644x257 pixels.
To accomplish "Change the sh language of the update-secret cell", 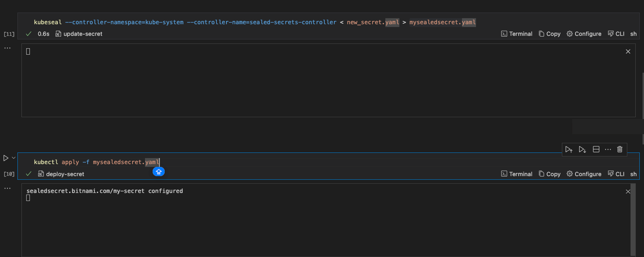I will 633,34.
